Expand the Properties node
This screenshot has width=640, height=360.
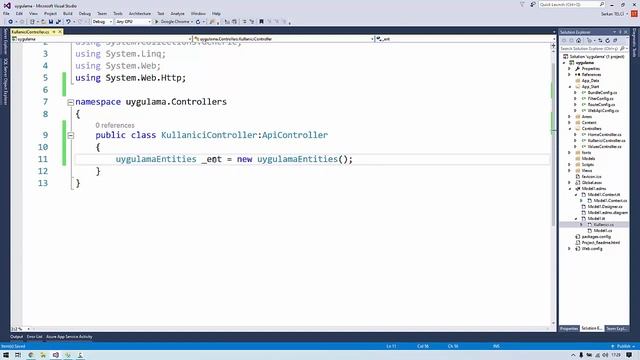[569, 69]
